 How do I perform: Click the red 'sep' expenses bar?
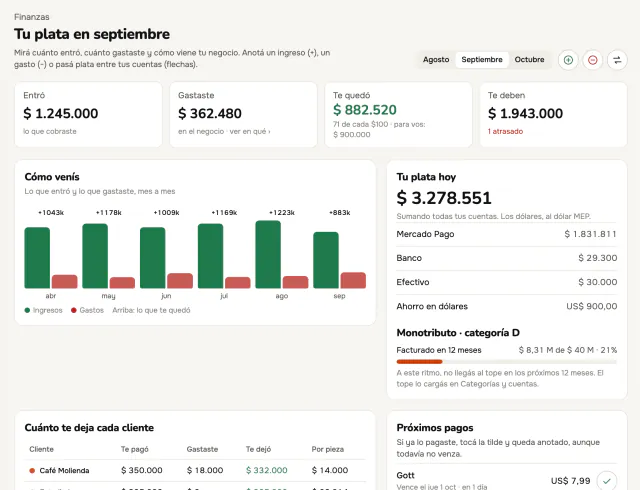coord(353,280)
